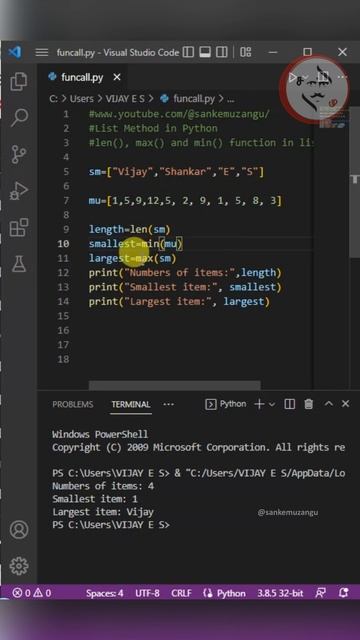This screenshot has height=640, width=360.
Task: Kill the terminal with trash icon
Action: [x=309, y=404]
